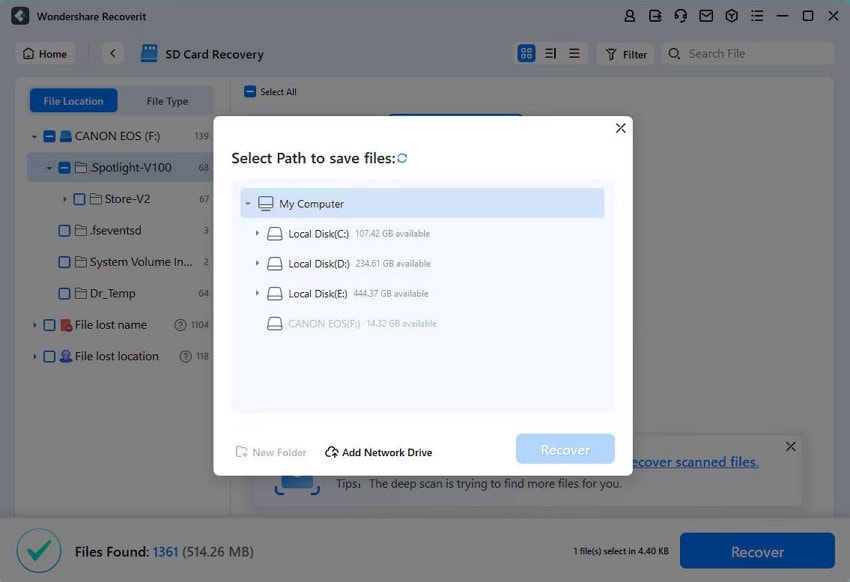Switch to grid thumbnail view
Viewport: 850px width, 582px height.
click(526, 53)
